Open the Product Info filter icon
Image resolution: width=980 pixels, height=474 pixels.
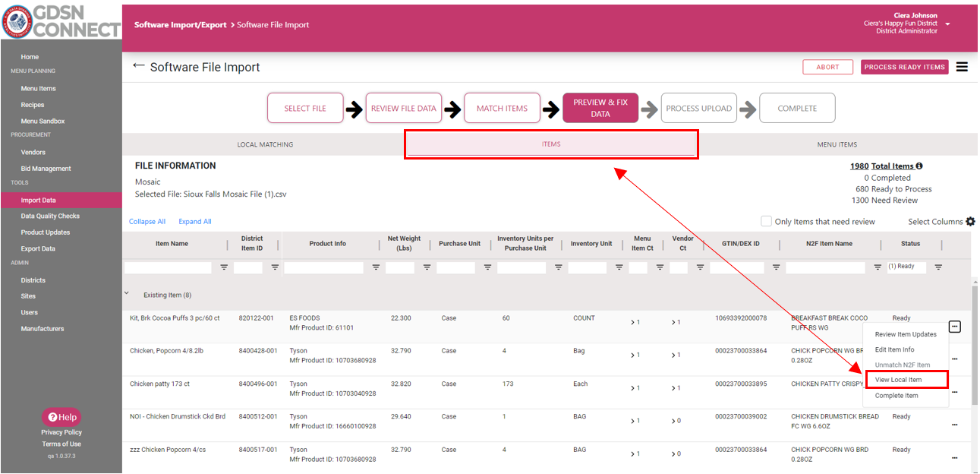[x=376, y=267]
